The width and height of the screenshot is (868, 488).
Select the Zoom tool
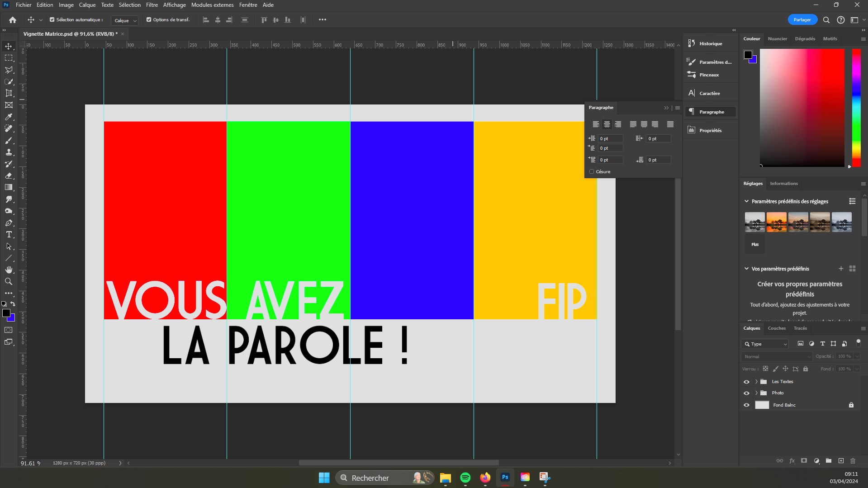tap(9, 281)
